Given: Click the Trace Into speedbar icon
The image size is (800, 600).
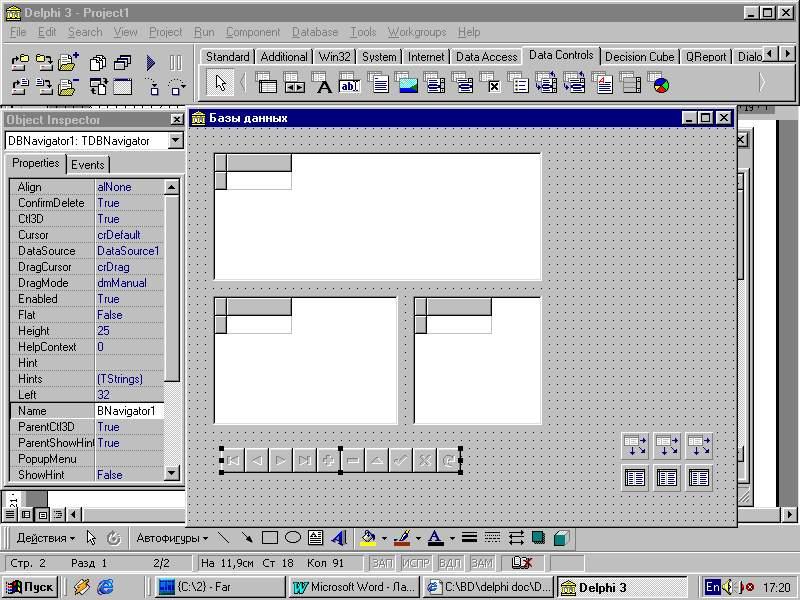Looking at the screenshot, I should click(152, 86).
